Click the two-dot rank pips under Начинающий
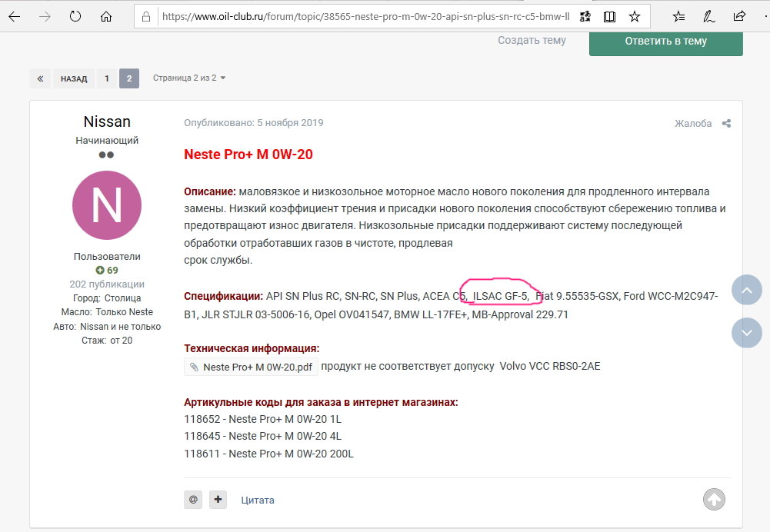The height and width of the screenshot is (532, 770). click(x=106, y=155)
